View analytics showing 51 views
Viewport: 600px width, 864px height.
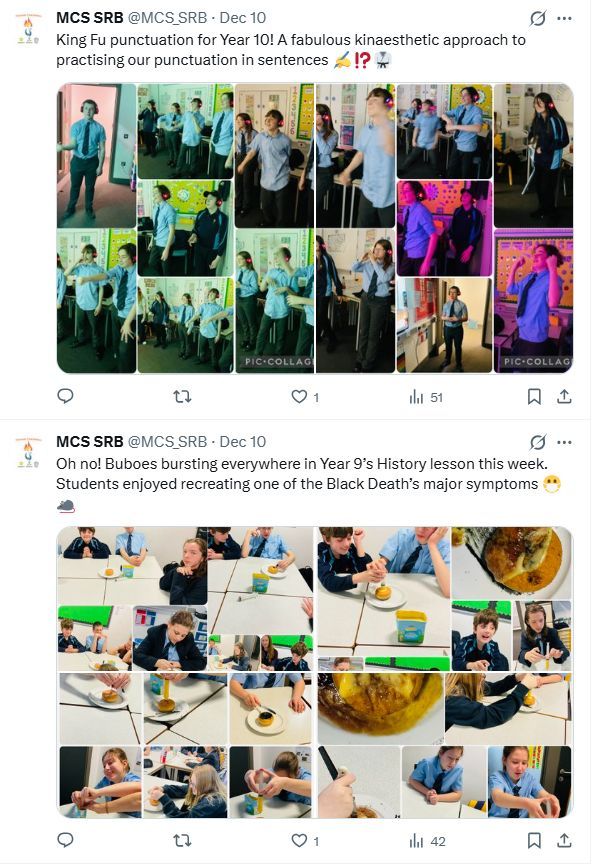(x=426, y=397)
